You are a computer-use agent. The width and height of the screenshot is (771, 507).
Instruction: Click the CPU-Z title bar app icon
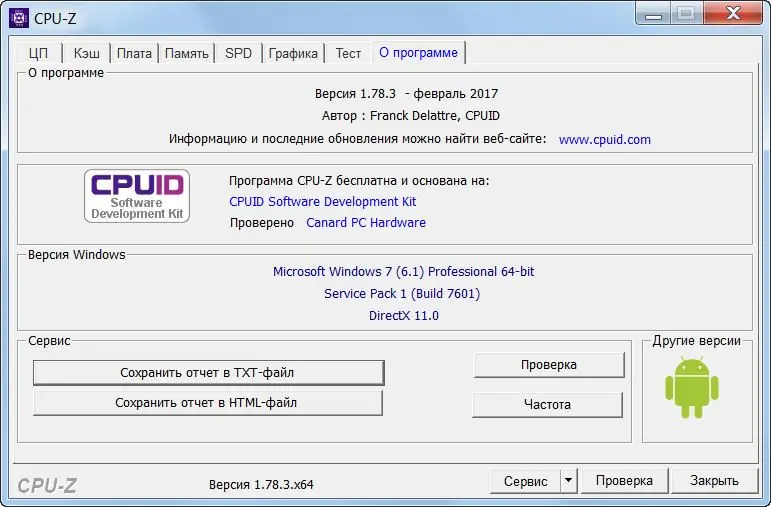point(19,18)
